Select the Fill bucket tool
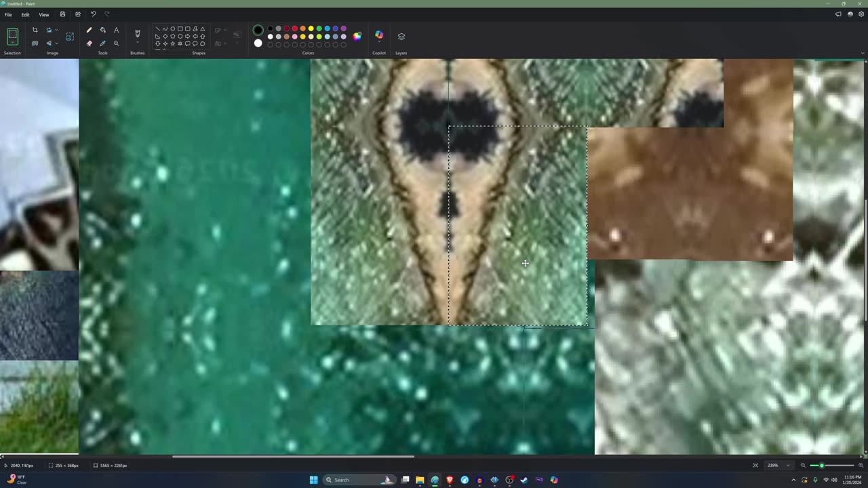Image resolution: width=868 pixels, height=488 pixels. pyautogui.click(x=102, y=30)
